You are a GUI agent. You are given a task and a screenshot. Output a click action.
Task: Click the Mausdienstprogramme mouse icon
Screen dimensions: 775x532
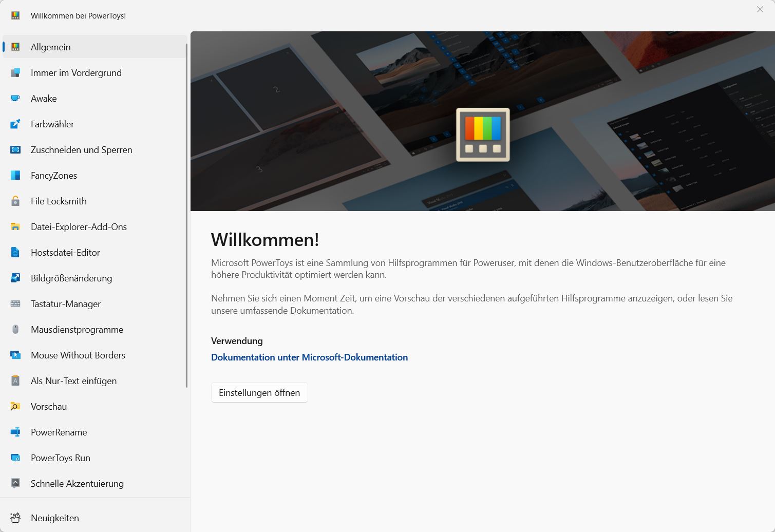pyautogui.click(x=15, y=329)
